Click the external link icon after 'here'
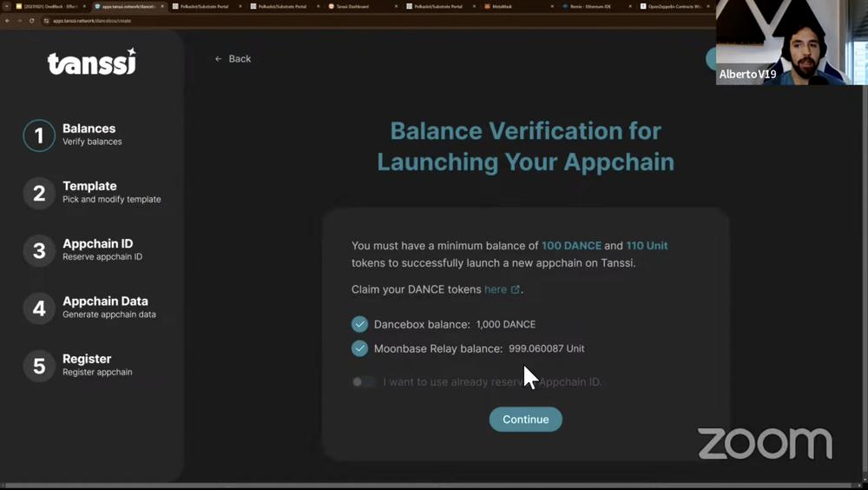This screenshot has height=490, width=868. (x=515, y=289)
